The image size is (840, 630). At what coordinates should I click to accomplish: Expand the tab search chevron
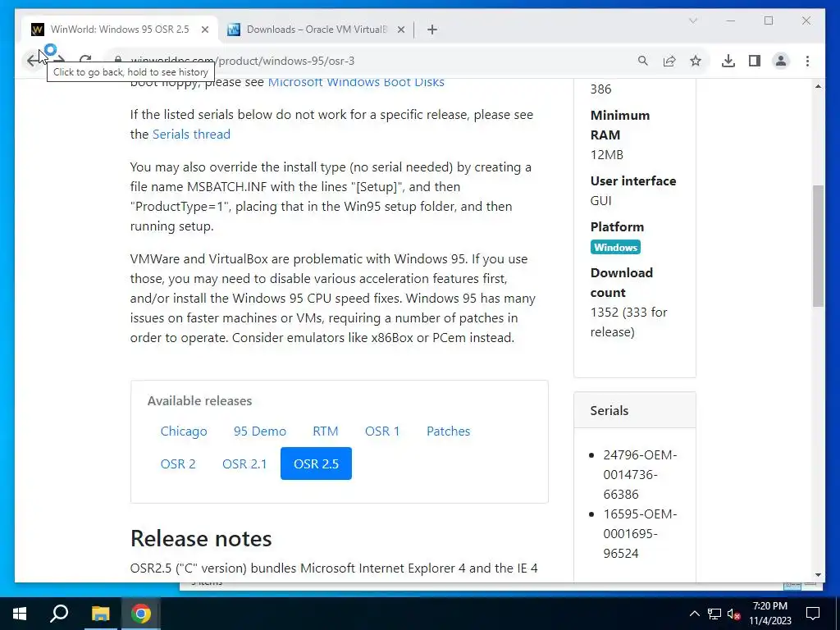click(x=692, y=21)
